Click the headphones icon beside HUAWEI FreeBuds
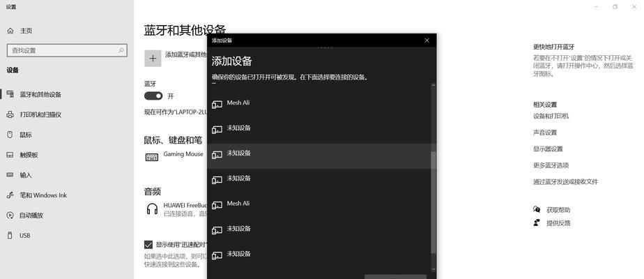 [x=152, y=209]
